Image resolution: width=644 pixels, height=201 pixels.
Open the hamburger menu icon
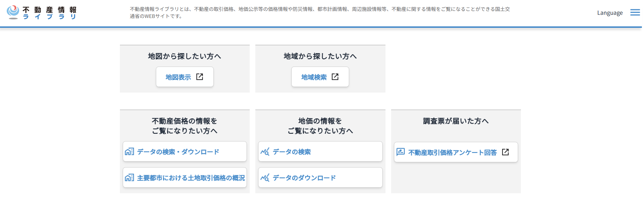point(635,13)
